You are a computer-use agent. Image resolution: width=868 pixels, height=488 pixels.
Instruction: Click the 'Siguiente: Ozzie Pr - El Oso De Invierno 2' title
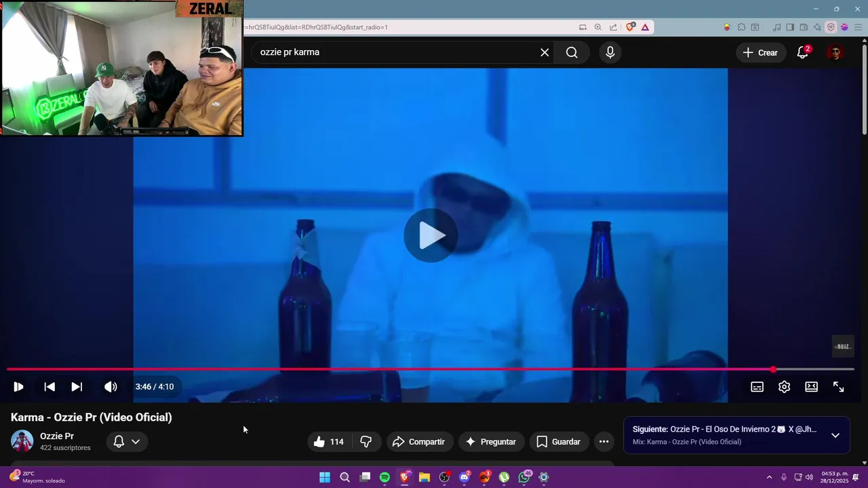pos(724,429)
